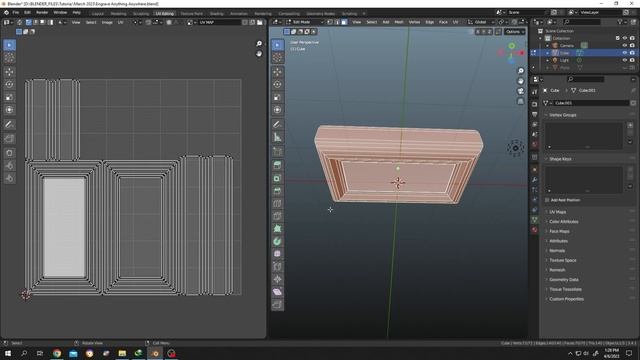Select the Spin tool
The width and height of the screenshot is (640, 360).
278,241
